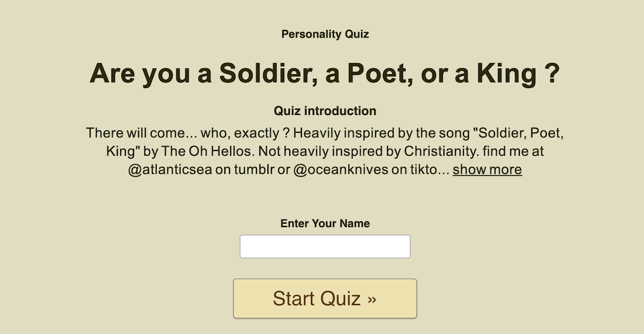
Task: Focus the Enter Your Name text field
Action: coord(325,247)
